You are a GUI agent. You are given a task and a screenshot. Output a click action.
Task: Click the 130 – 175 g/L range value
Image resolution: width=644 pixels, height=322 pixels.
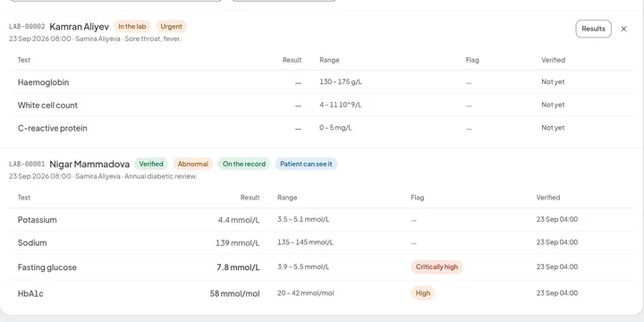coord(341,82)
